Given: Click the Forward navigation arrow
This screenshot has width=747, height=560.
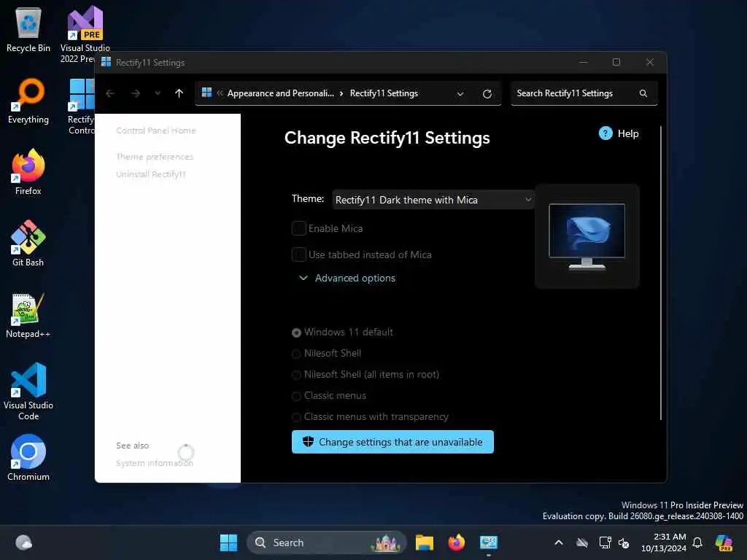Looking at the screenshot, I should point(136,93).
